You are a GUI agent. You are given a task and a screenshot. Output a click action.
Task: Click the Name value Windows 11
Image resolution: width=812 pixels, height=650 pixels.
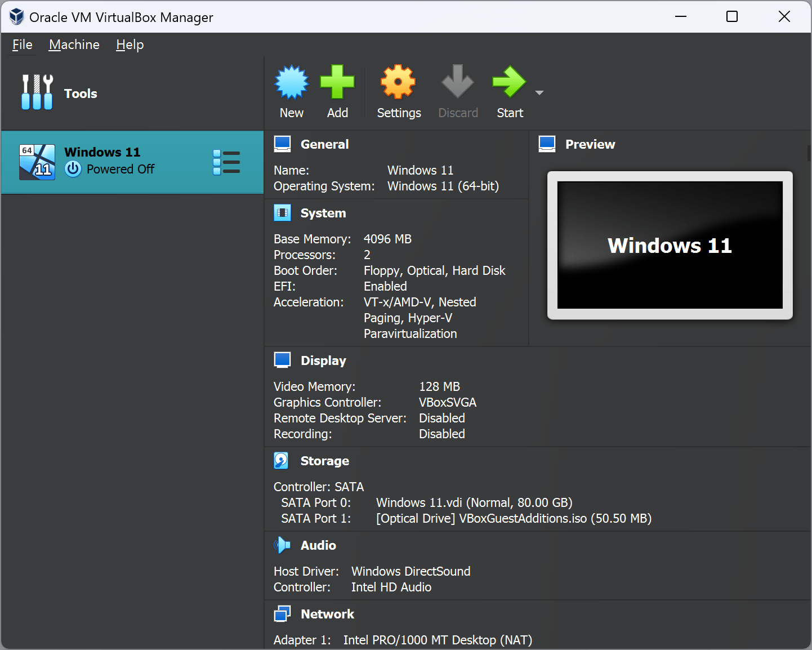[420, 170]
